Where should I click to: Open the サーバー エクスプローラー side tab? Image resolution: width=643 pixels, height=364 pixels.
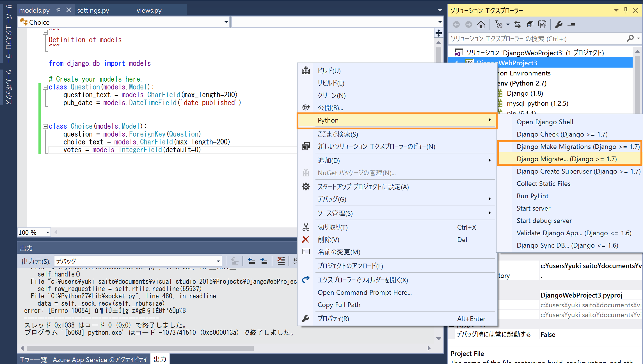(8, 33)
